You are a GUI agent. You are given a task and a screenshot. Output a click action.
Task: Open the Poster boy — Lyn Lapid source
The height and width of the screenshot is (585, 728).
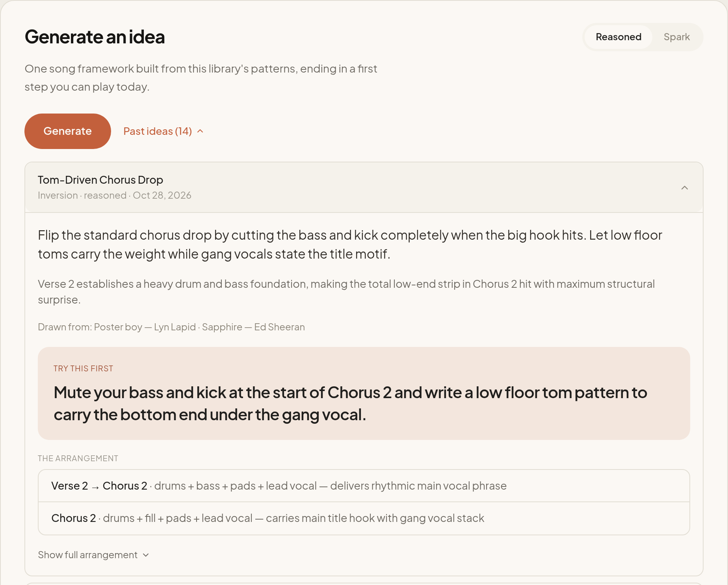tap(145, 327)
